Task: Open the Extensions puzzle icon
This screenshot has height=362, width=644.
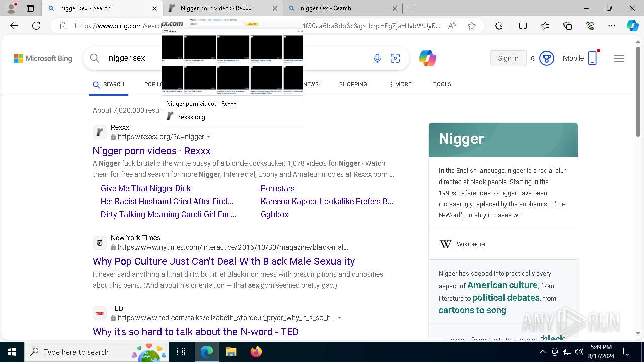Action: (x=499, y=26)
